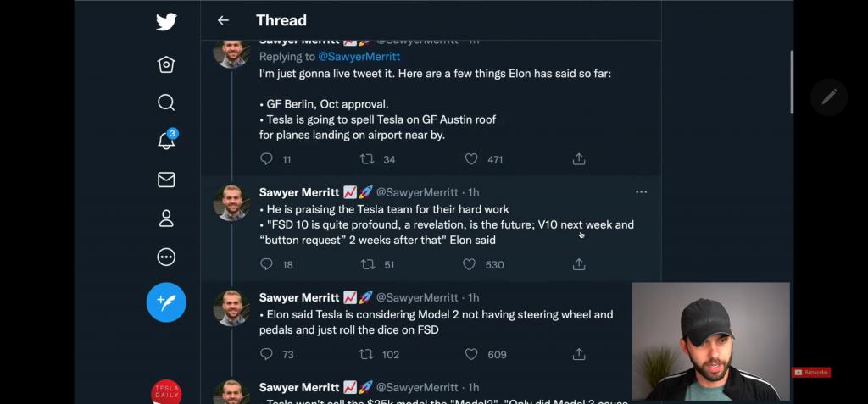Open the Tesla Daily account avatar
Screen dimensions: 868x404
tap(166, 393)
